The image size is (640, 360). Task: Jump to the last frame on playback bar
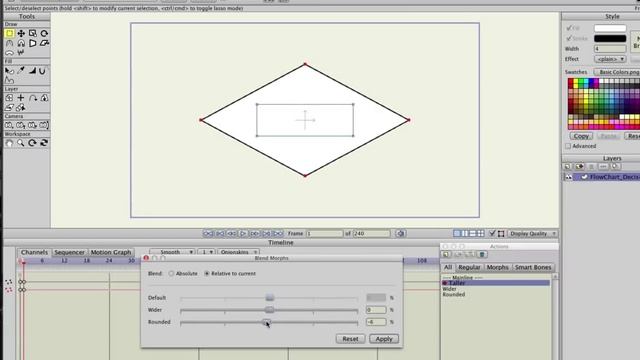click(278, 233)
